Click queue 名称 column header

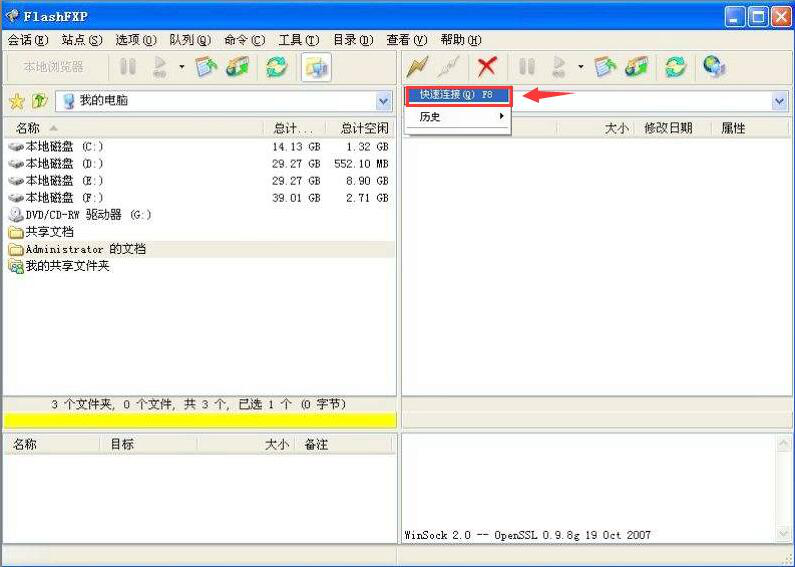coord(52,445)
